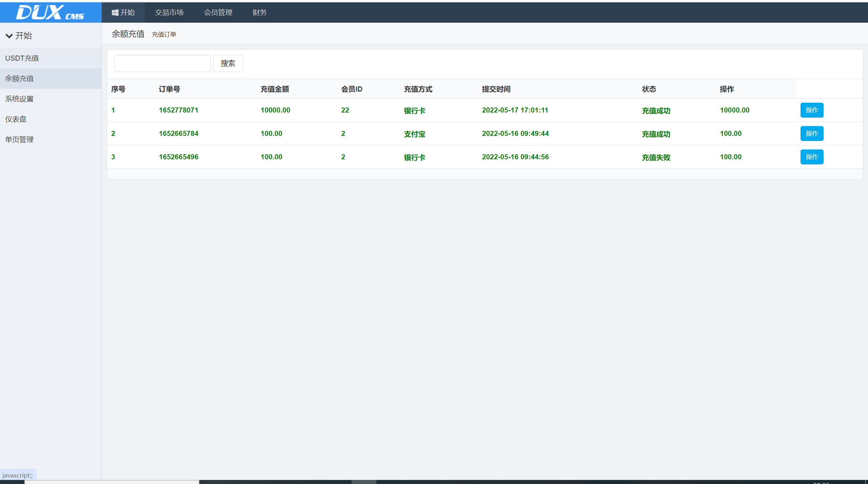This screenshot has height=484, width=868.
Task: Click the 充值订单 breadcrumb label
Action: [x=164, y=35]
